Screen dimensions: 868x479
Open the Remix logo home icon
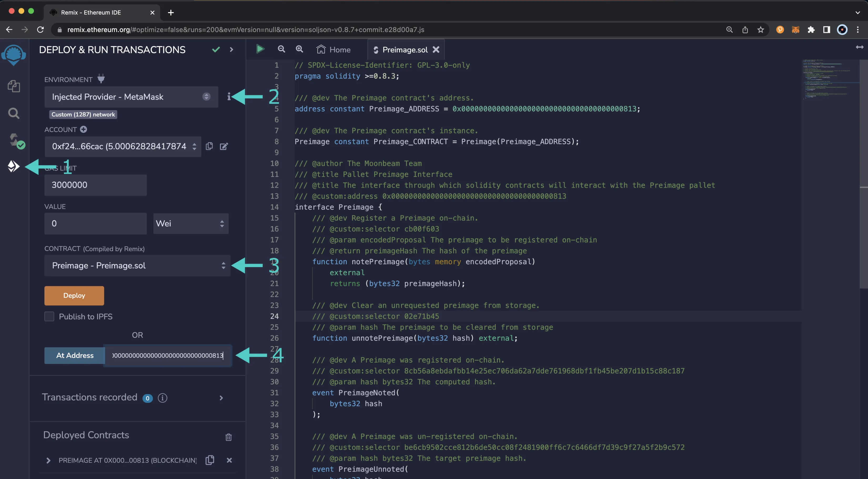click(x=13, y=55)
